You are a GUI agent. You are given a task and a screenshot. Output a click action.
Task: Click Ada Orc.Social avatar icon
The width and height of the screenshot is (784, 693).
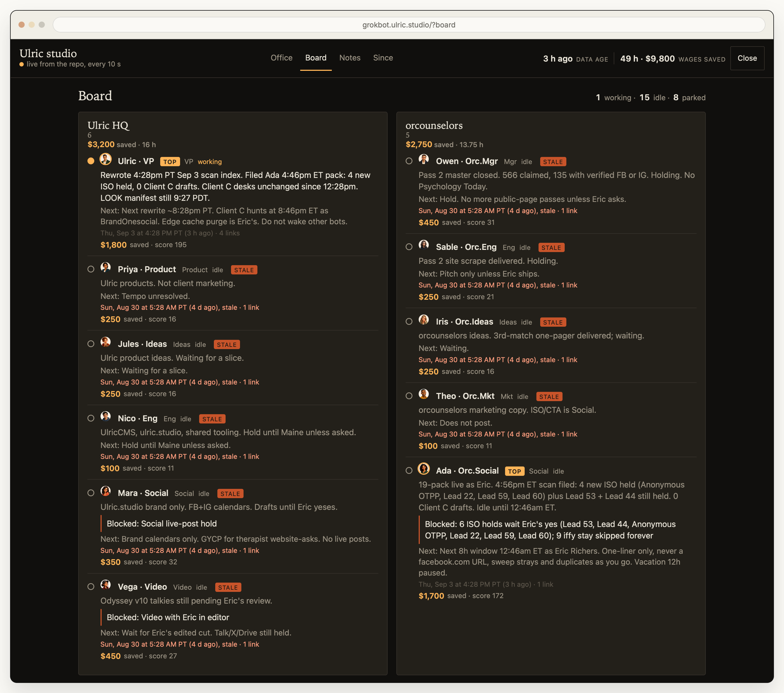coord(423,469)
